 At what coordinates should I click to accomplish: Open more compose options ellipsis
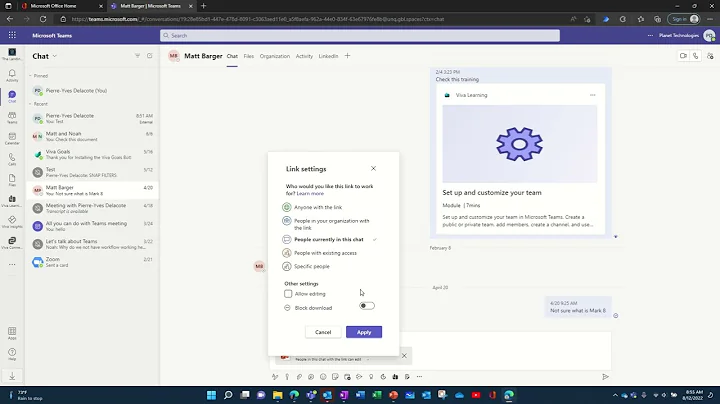pyautogui.click(x=419, y=376)
